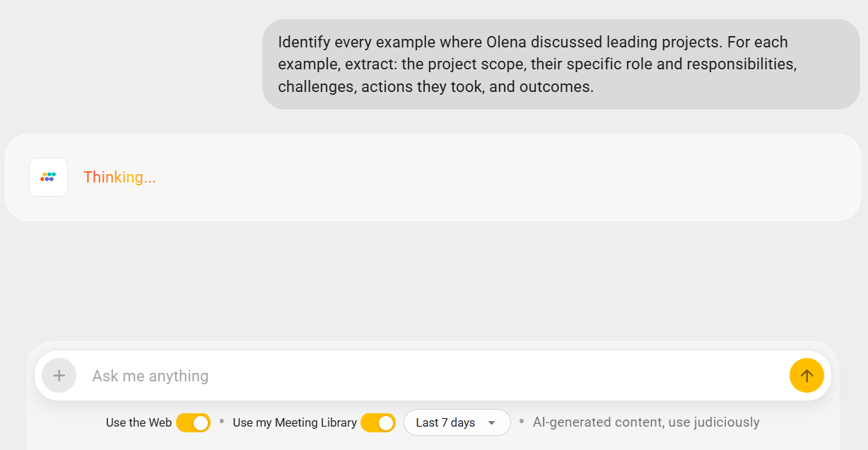Click the Use the Web label

point(139,423)
